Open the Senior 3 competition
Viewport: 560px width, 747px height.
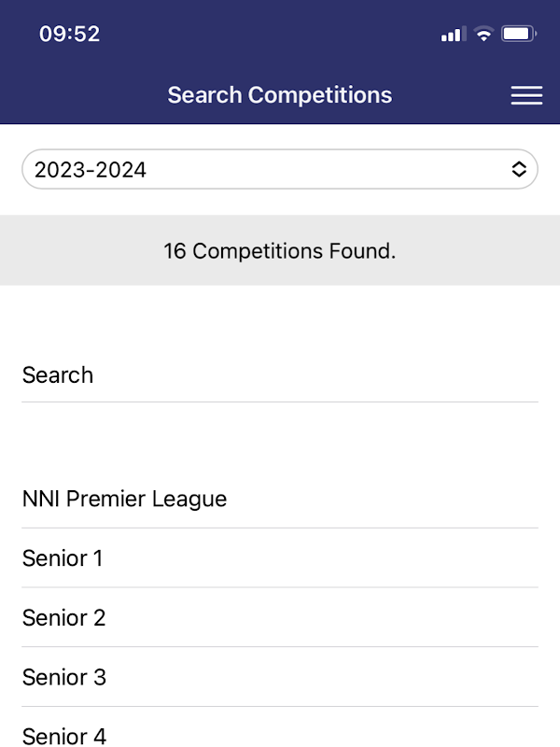64,677
